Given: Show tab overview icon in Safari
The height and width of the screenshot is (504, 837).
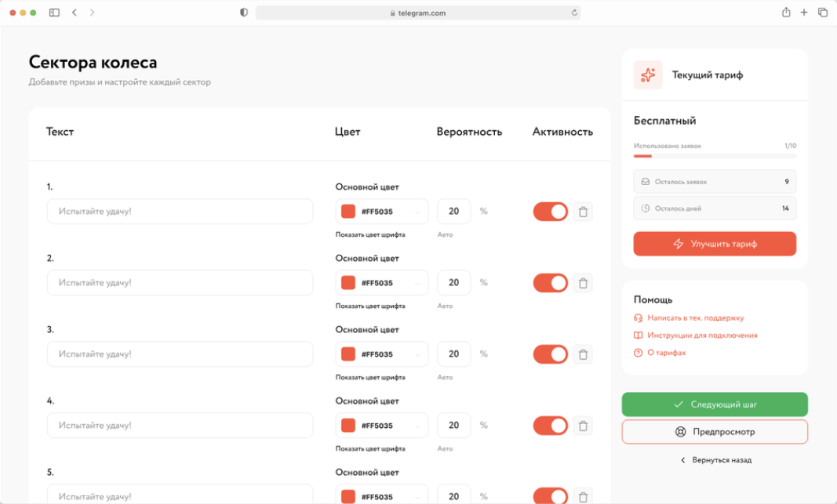Looking at the screenshot, I should [x=823, y=13].
